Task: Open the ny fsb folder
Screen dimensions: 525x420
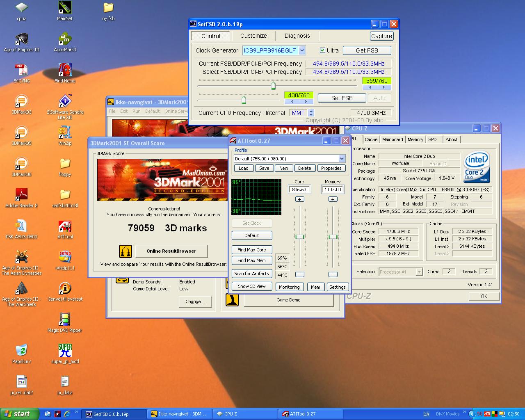Action: click(108, 11)
